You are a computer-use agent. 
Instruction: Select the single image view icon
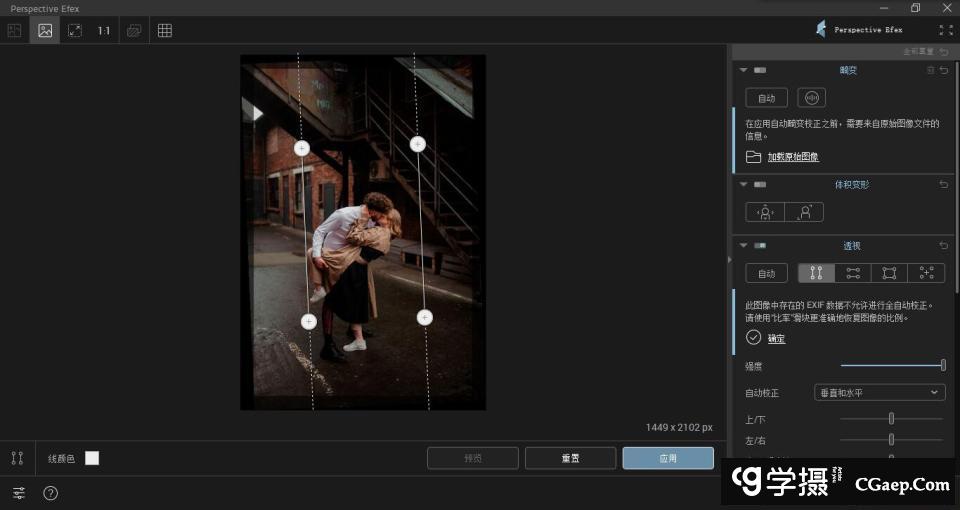(x=45, y=30)
